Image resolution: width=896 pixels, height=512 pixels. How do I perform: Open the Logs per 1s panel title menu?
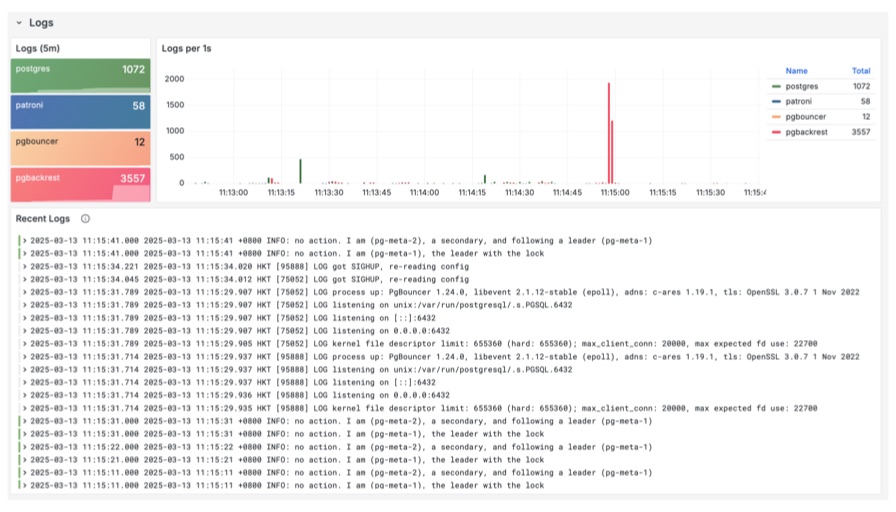[186, 47]
